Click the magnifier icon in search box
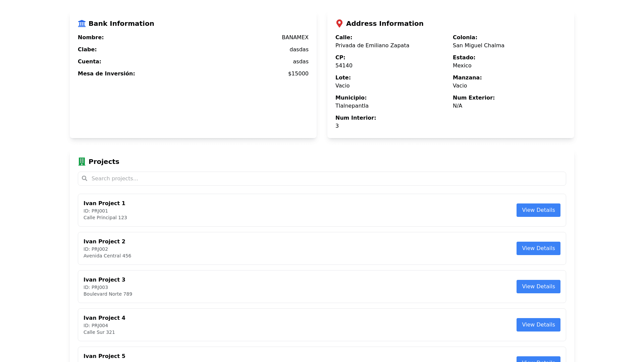 pos(85,179)
